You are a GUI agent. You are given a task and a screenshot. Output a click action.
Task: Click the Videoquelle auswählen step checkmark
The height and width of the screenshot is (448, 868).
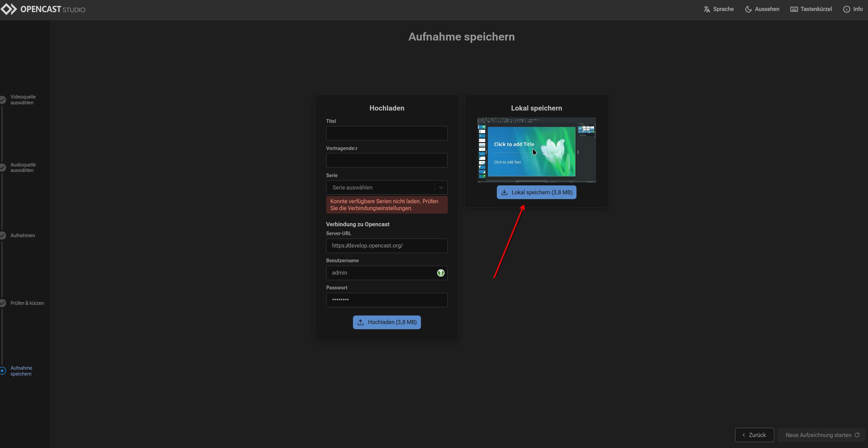pyautogui.click(x=3, y=100)
